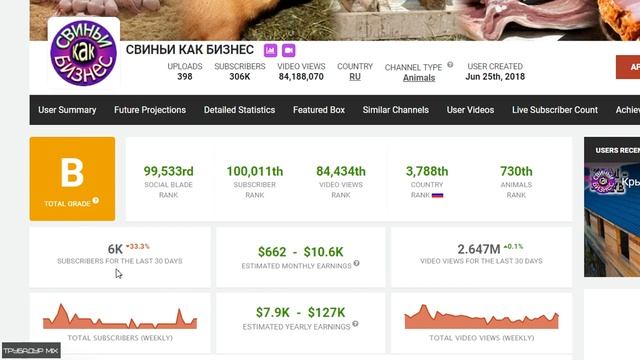The width and height of the screenshot is (640, 360).
Task: Click the Jun 25th, 2018 creation date
Action: point(495,77)
